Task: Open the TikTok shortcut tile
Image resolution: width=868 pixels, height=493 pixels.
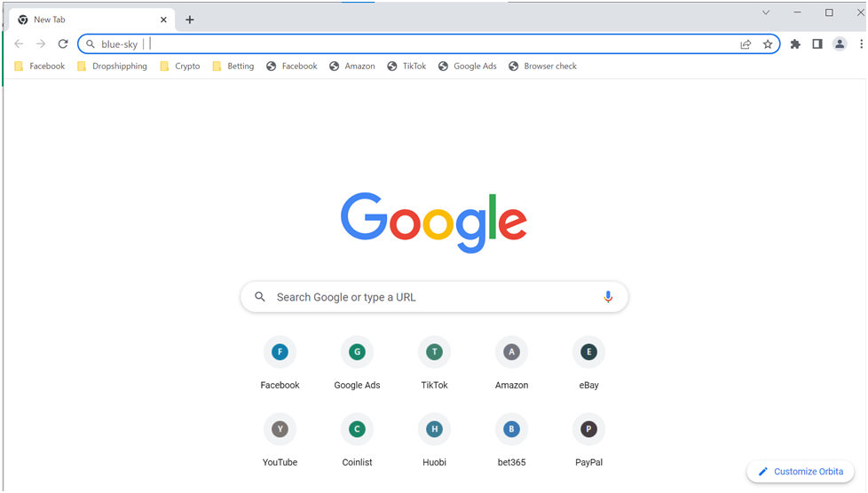Action: [x=435, y=363]
